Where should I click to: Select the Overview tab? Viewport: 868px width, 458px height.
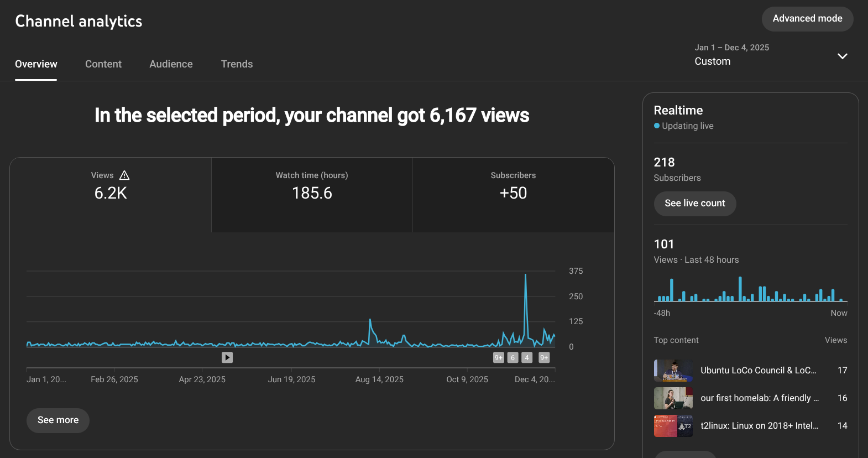(x=36, y=64)
